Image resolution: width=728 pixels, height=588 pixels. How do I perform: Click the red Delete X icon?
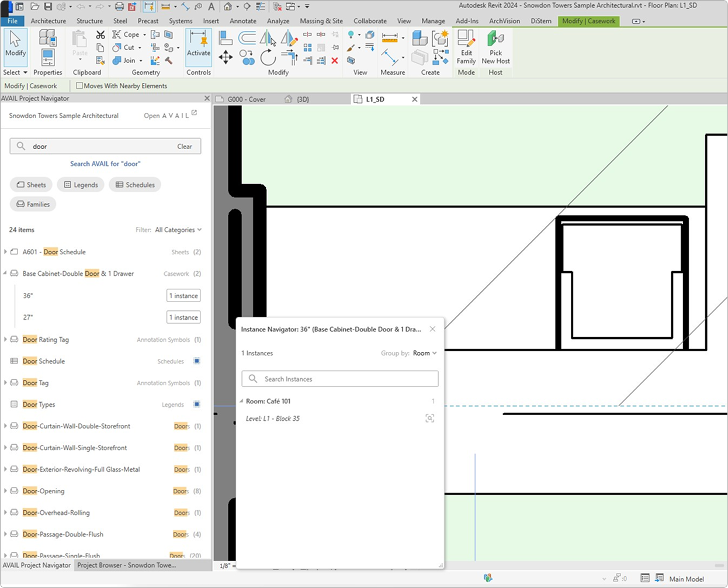click(335, 61)
